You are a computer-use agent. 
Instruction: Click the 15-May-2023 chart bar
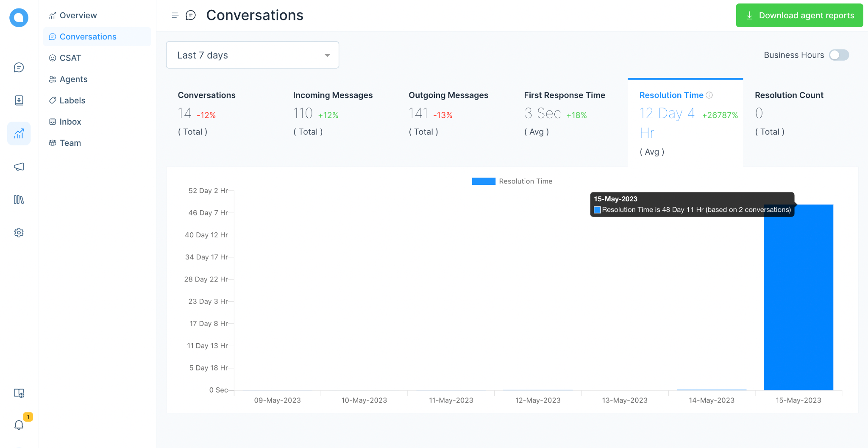coord(798,297)
